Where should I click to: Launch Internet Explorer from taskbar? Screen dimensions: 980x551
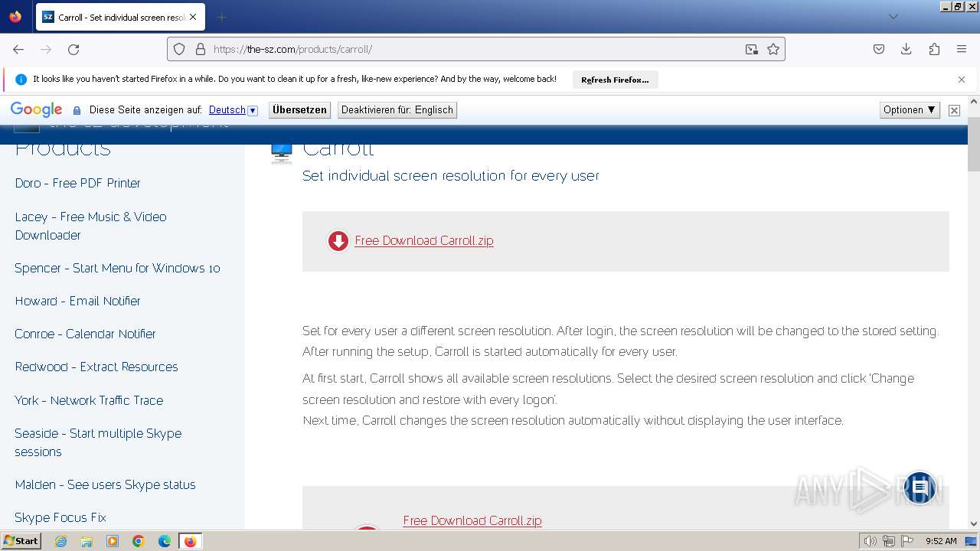click(60, 541)
